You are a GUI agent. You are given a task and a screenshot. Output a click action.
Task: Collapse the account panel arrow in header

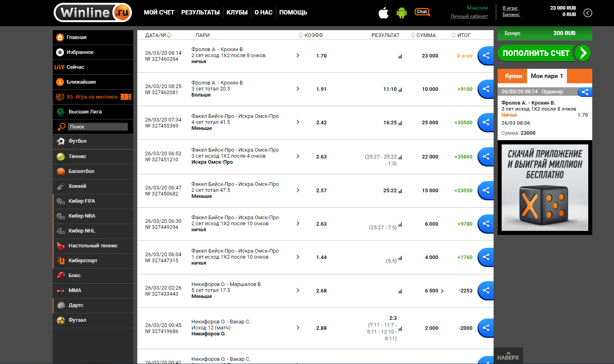point(588,13)
